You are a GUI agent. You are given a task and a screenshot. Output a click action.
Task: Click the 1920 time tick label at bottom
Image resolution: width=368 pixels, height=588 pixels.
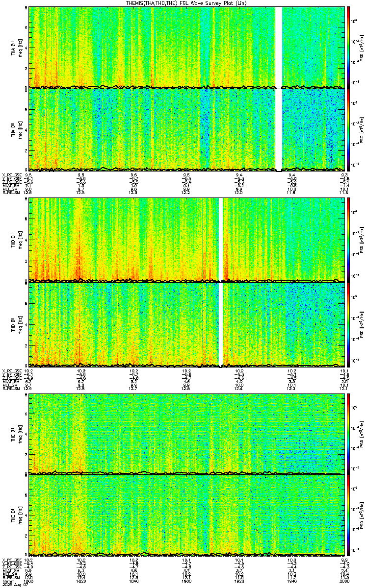[x=239, y=580]
